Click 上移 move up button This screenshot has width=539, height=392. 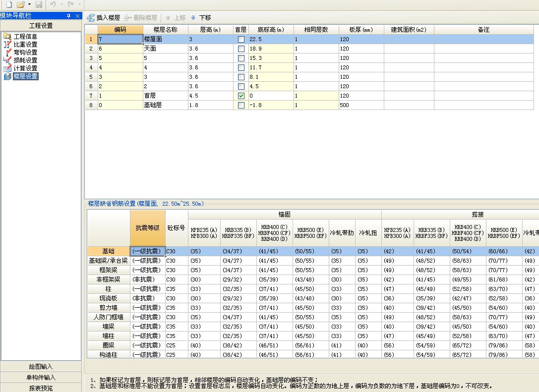tap(176, 17)
